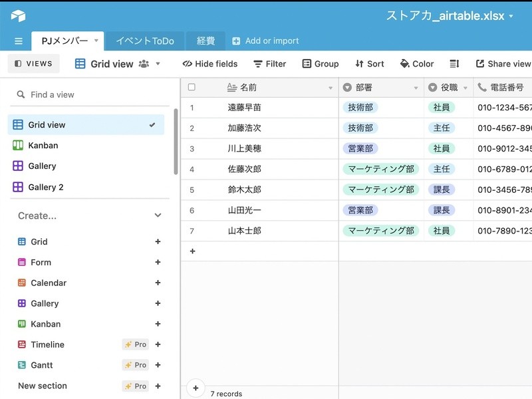The image size is (532, 399).
Task: Add a new row using plus below records
Action: tap(192, 251)
